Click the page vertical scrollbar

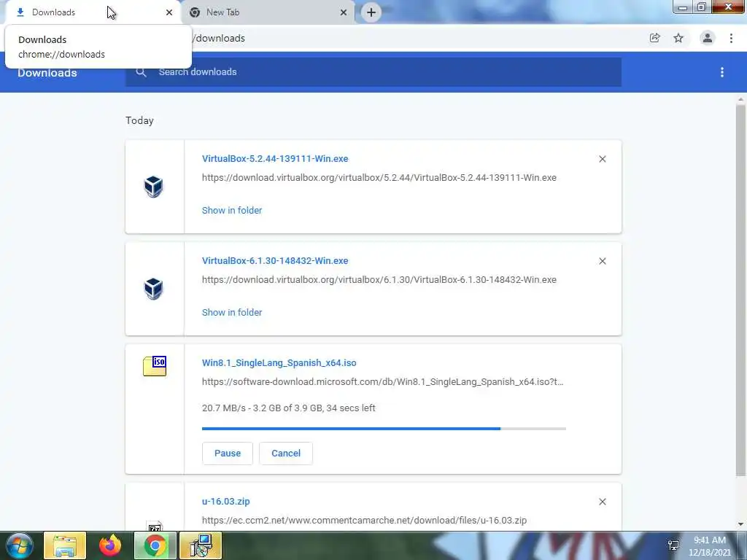(740, 290)
